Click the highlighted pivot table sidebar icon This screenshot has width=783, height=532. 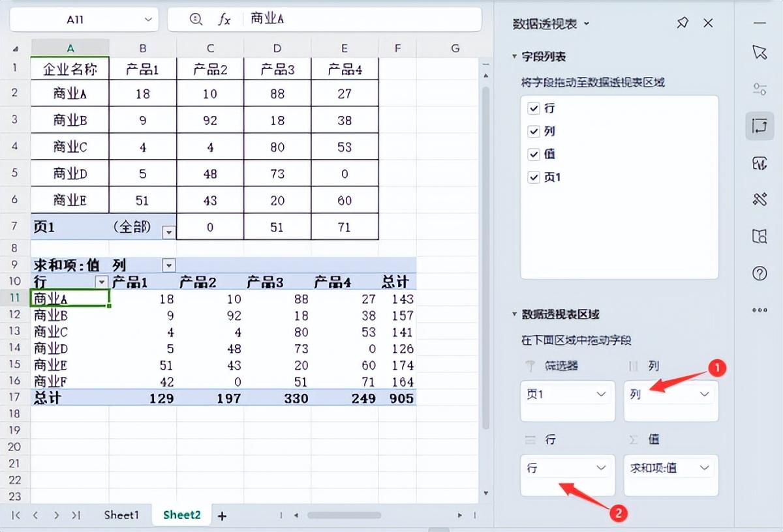[x=760, y=126]
